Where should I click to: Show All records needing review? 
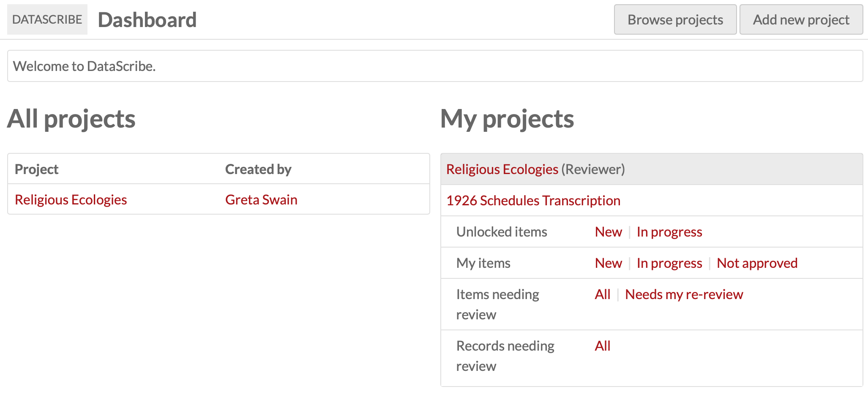(603, 346)
